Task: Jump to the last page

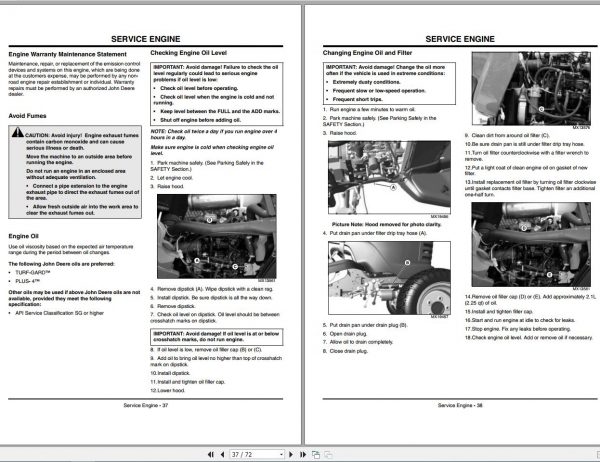Action: 303,454
